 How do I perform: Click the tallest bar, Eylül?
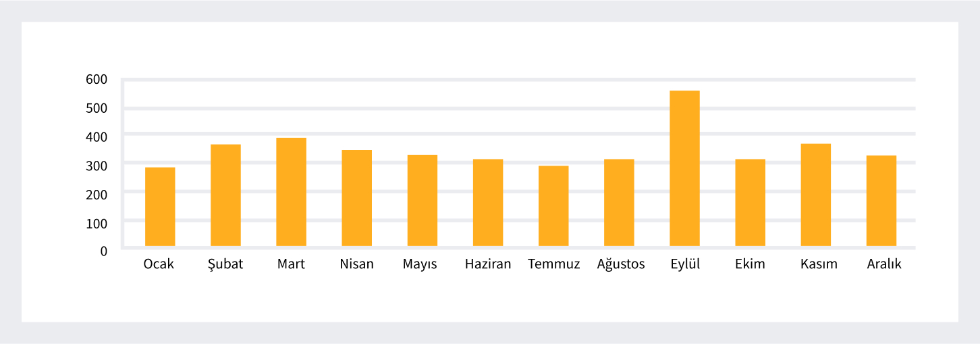click(684, 168)
